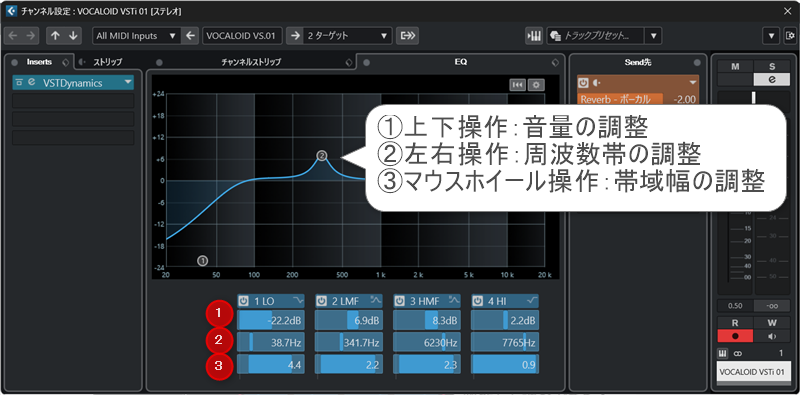The height and width of the screenshot is (395, 800).
Task: Toggle pre/post fader on Reverb send
Action: (597, 83)
